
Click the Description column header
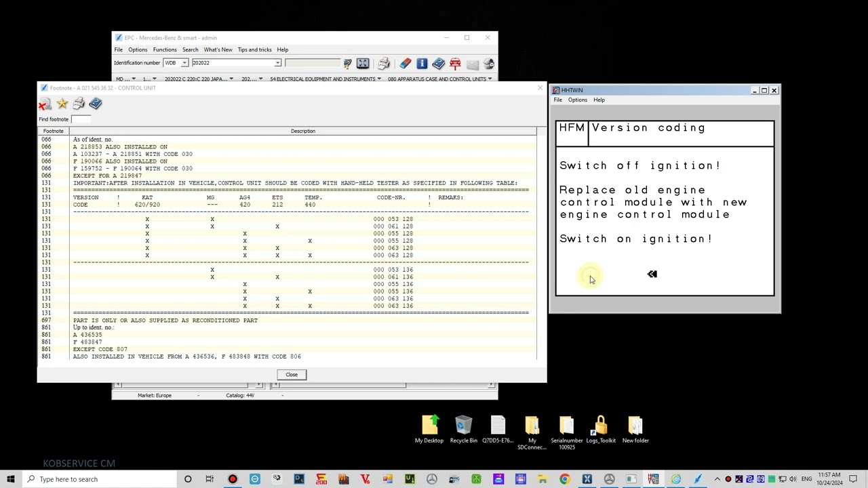pos(303,131)
